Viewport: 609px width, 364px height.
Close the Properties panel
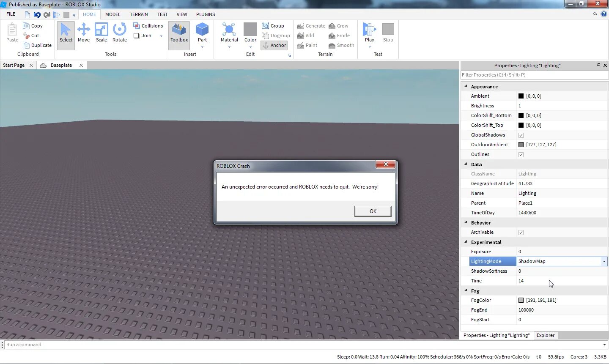(x=605, y=66)
